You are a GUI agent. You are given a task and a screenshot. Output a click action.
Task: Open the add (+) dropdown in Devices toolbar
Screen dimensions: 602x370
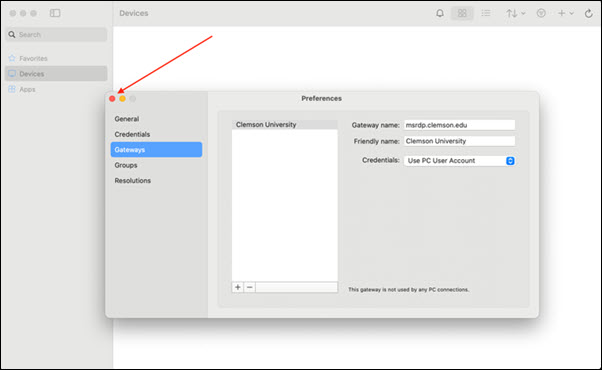(566, 13)
